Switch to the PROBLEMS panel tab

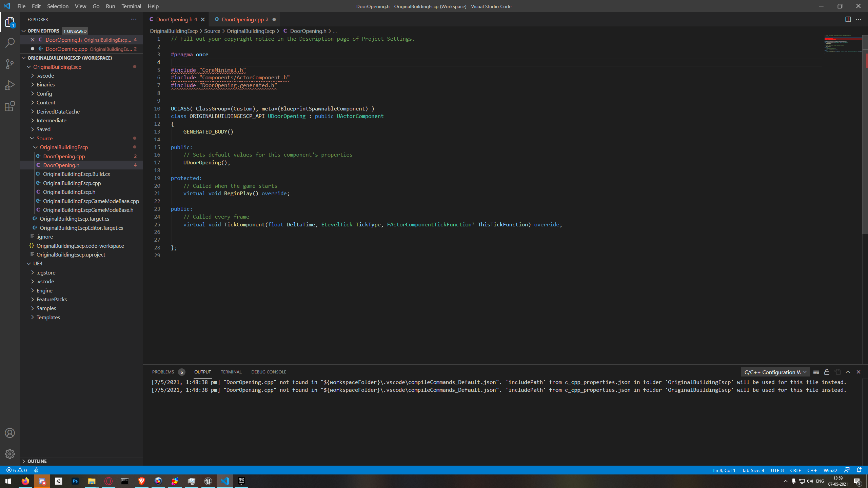pos(163,372)
